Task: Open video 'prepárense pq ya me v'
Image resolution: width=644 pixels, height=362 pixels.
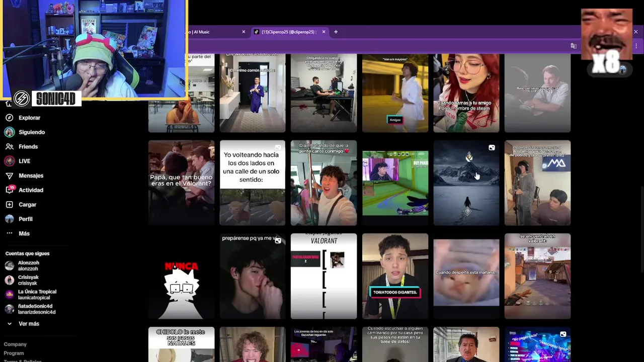Action: 253,276
